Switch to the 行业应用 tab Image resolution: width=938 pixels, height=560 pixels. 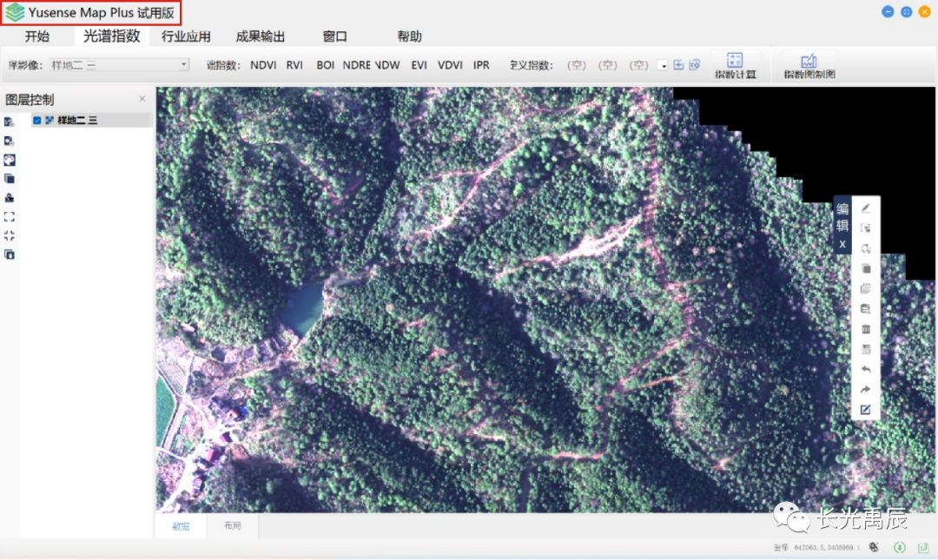(186, 36)
